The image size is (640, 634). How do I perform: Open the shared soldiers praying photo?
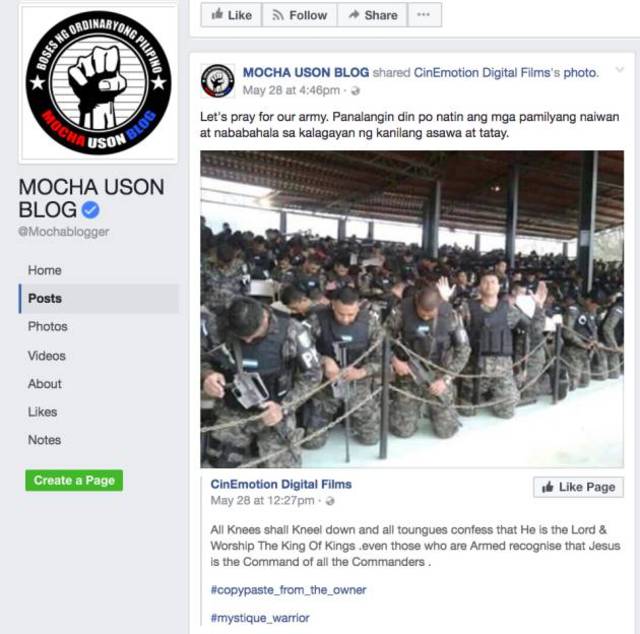tap(412, 309)
